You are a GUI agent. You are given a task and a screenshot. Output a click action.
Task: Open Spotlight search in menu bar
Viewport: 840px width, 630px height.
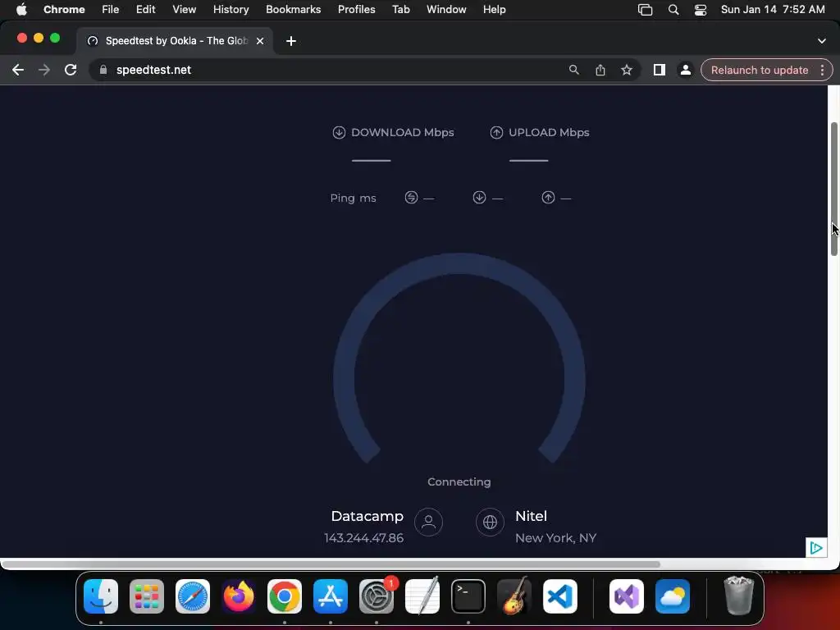pos(673,10)
